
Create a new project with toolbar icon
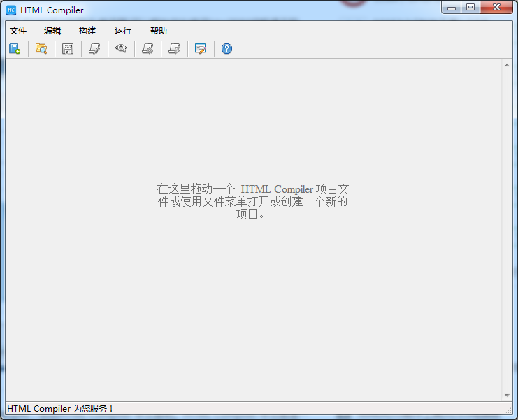tap(15, 49)
